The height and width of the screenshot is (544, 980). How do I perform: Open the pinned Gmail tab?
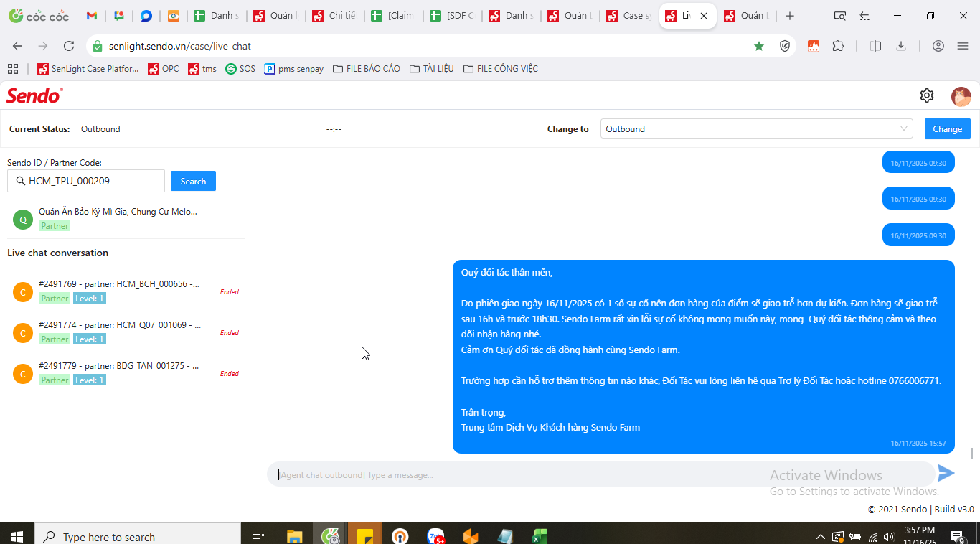[x=91, y=16]
